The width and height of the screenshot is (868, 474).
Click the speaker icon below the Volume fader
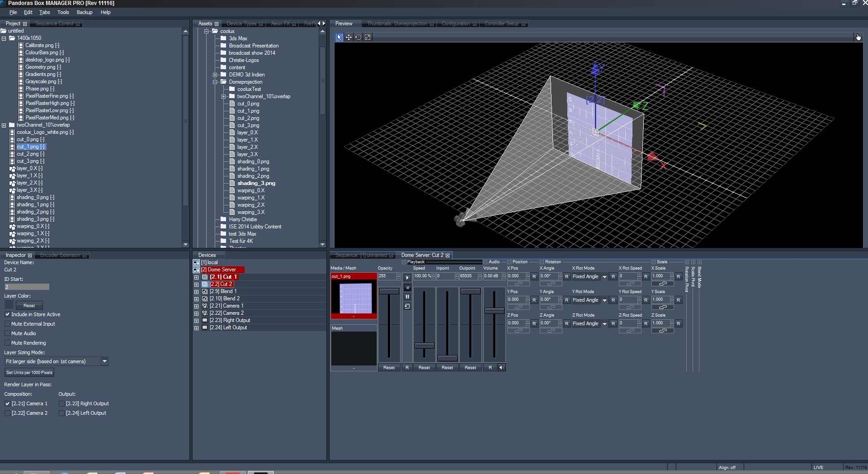click(501, 367)
